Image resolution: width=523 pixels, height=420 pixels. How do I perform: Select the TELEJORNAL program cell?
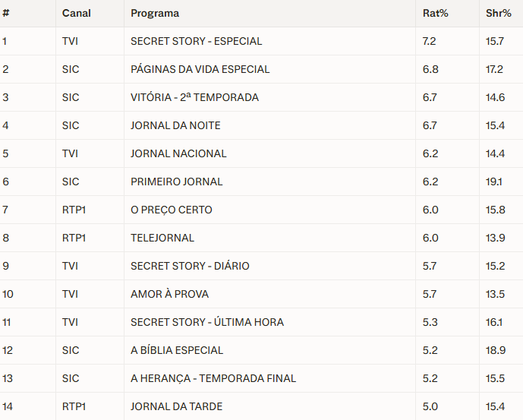pos(162,238)
